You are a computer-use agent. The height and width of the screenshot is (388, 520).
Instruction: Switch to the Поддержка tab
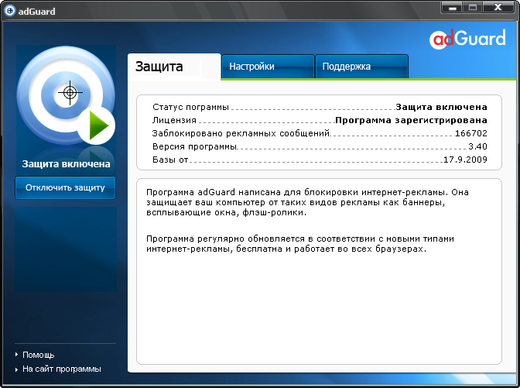click(x=362, y=67)
